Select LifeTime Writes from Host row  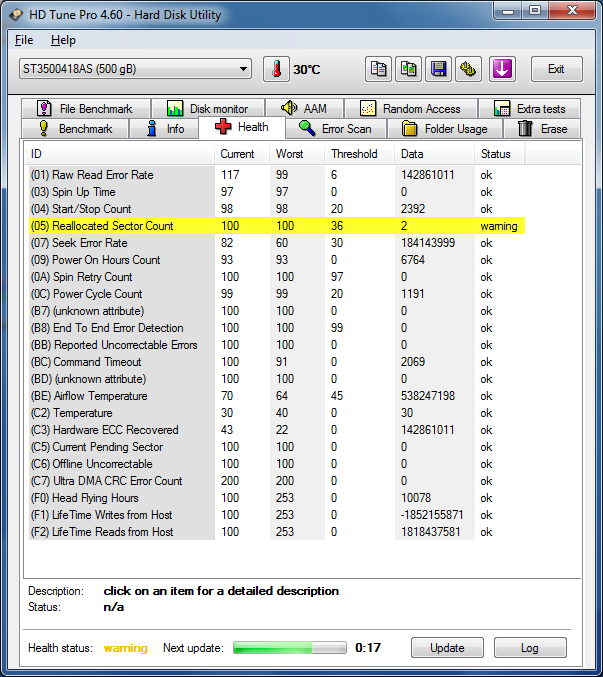[x=277, y=515]
